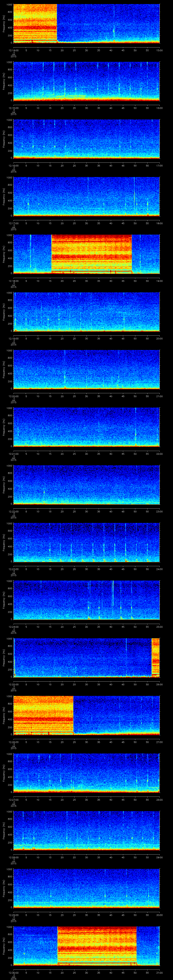Click the '31:00' end-time label
The width and height of the screenshot is (173, 980).
pyautogui.click(x=160, y=972)
